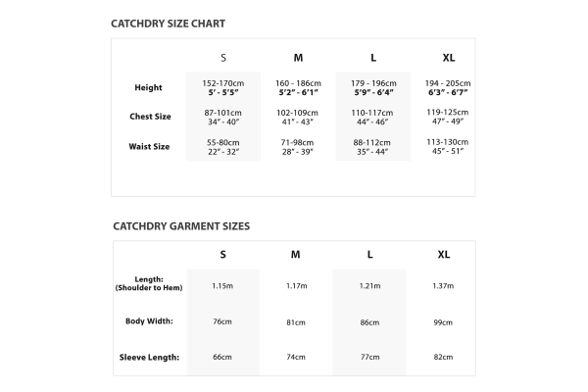Click the 1.37m length value

point(444,285)
